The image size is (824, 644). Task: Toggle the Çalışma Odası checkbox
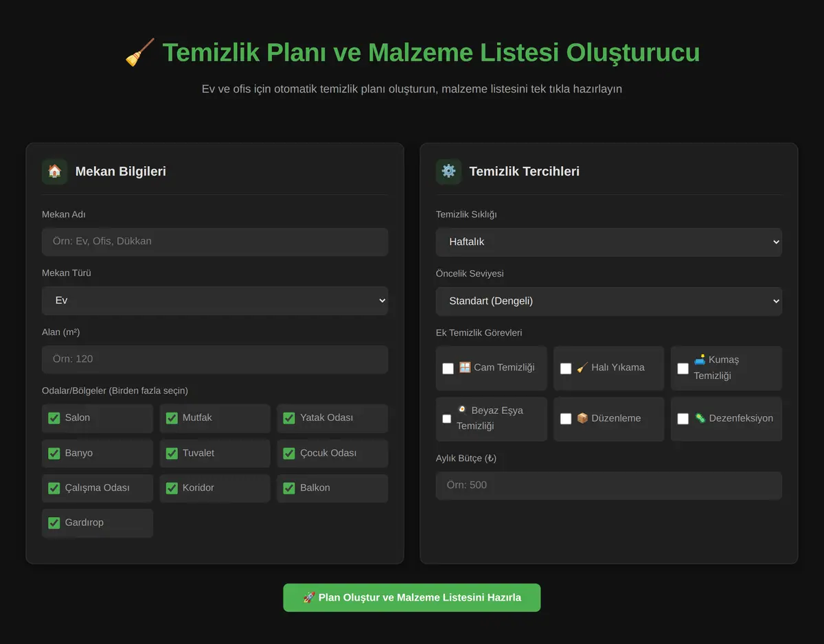54,488
